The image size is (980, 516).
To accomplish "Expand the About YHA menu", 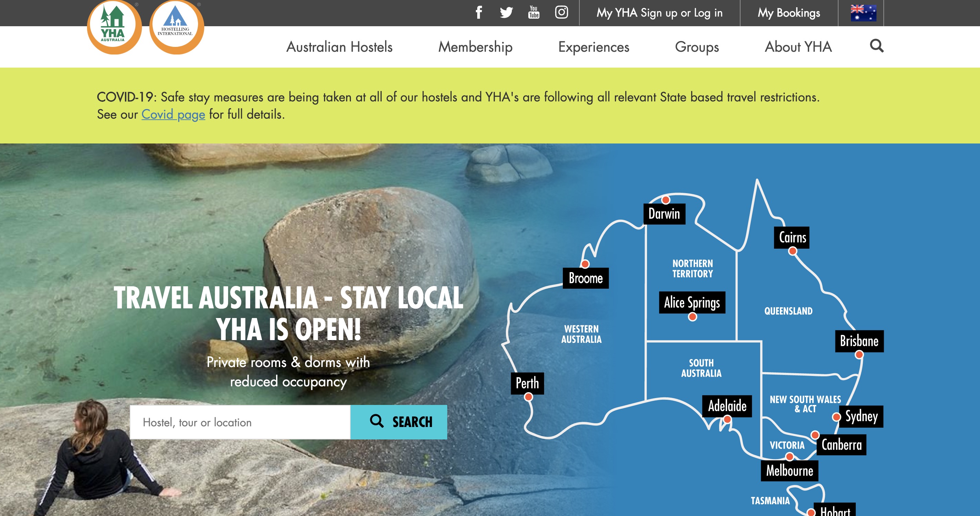I will pyautogui.click(x=798, y=47).
